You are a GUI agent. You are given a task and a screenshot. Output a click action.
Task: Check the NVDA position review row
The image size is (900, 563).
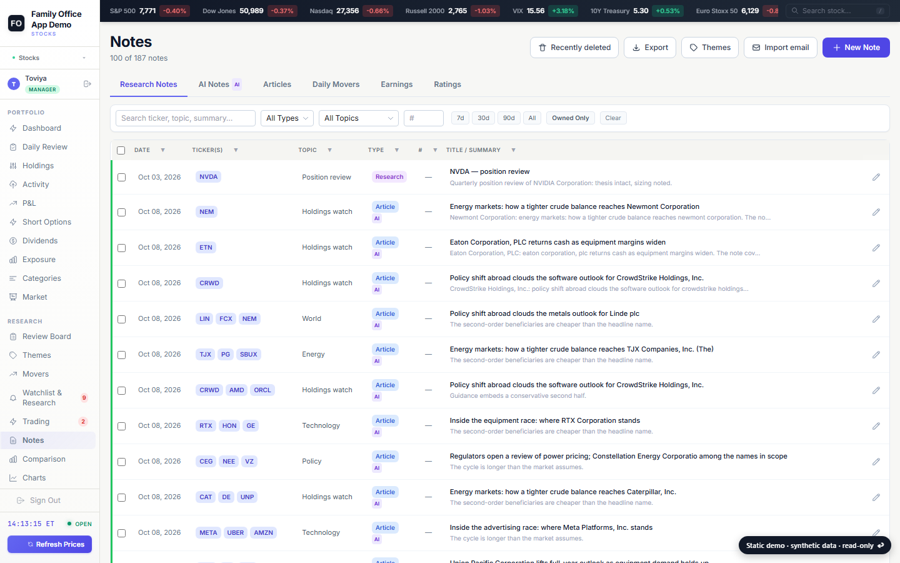pos(121,177)
